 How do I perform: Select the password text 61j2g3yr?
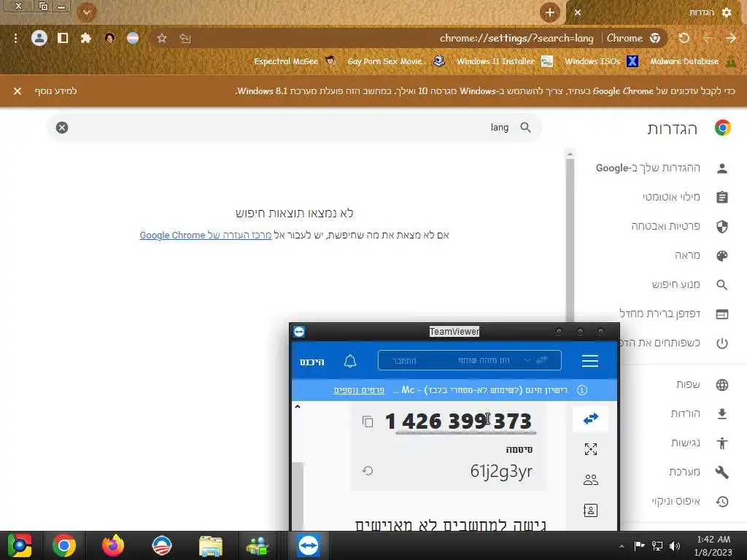pos(501,471)
